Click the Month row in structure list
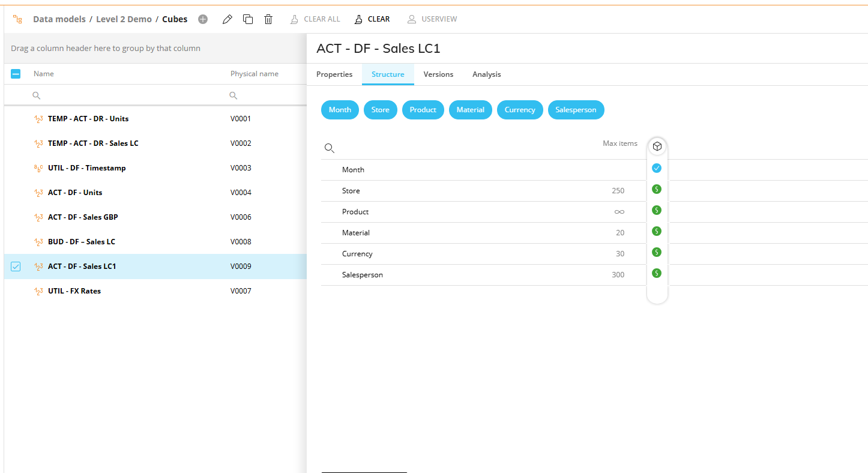 (x=483, y=170)
